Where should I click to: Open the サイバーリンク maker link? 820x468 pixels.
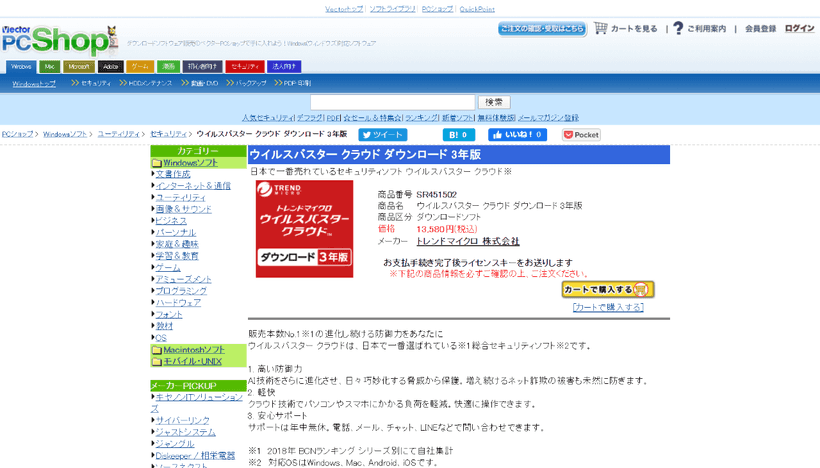[183, 420]
